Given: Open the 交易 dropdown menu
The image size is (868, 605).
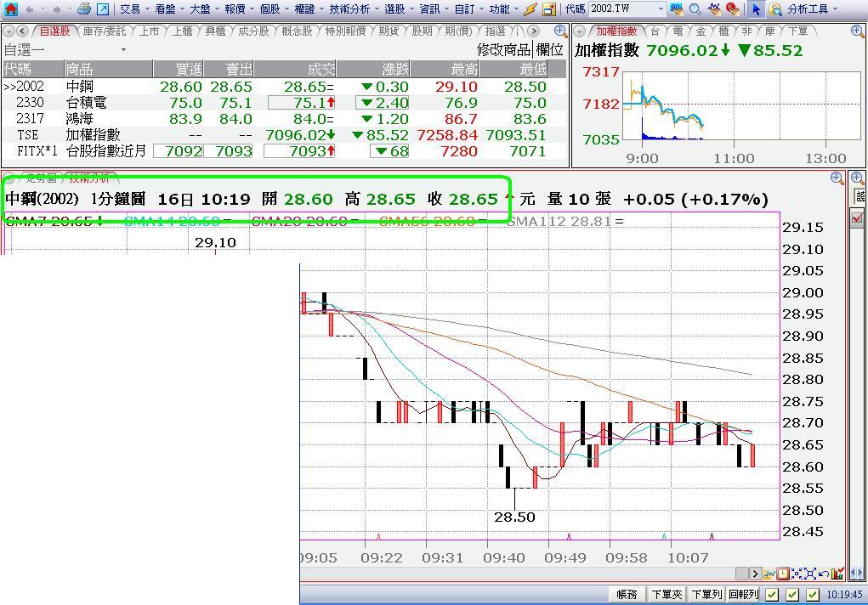Looking at the screenshot, I should point(134,8).
